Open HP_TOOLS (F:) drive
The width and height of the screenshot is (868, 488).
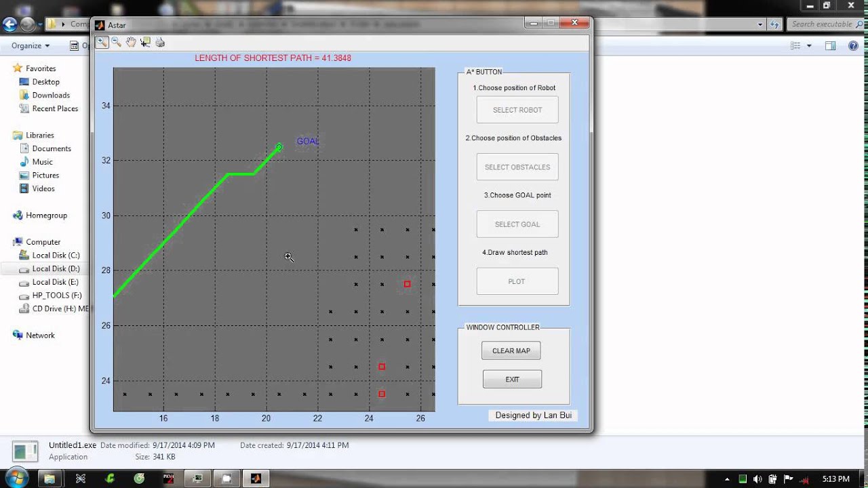(57, 296)
